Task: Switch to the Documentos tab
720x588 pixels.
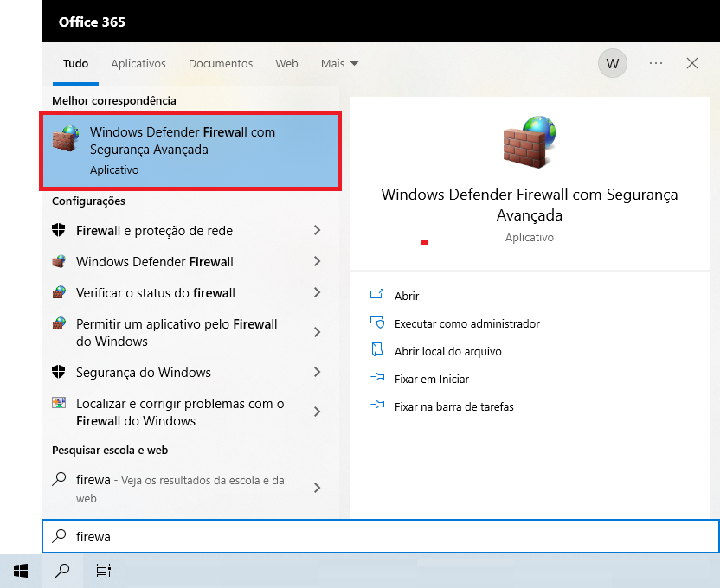Action: coord(221,64)
